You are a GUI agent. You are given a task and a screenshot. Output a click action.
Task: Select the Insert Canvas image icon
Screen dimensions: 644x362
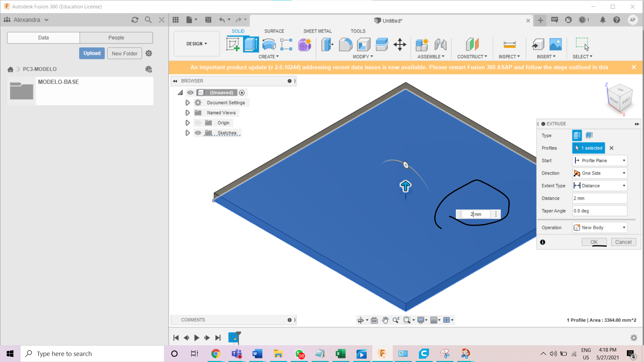pos(555,44)
